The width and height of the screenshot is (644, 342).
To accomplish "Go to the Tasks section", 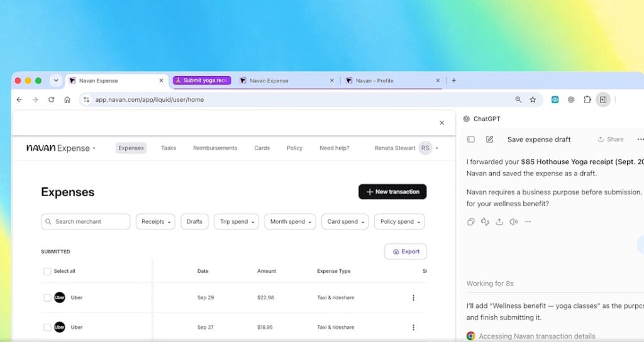I will (169, 148).
